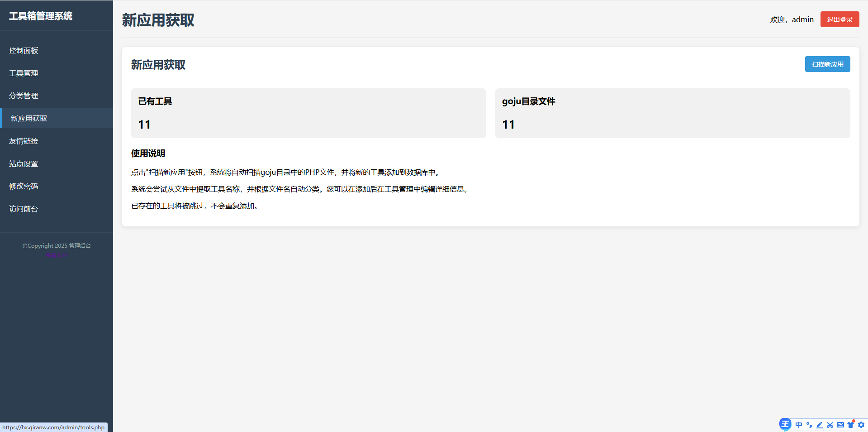Launch the screenshot scissors tool in tray

coord(830,425)
